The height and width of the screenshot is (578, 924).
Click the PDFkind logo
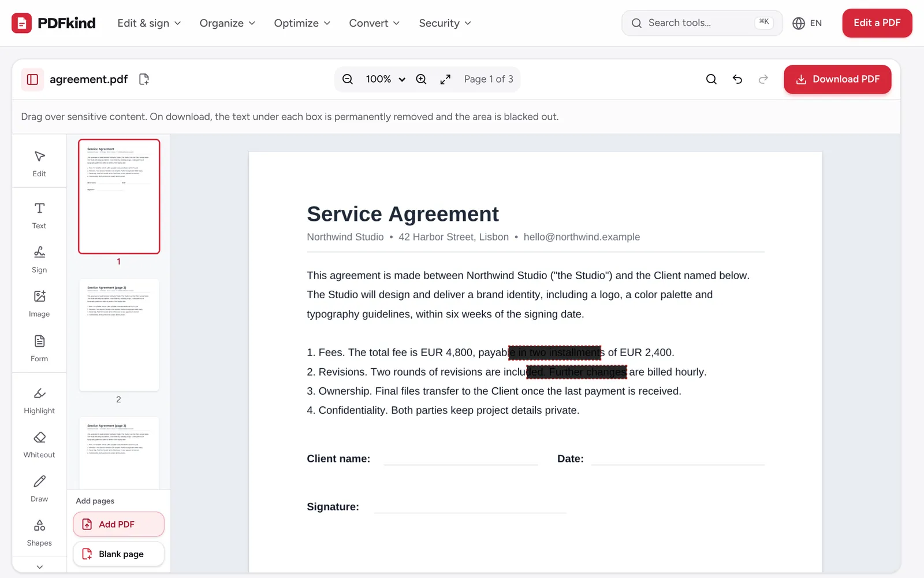tap(54, 23)
